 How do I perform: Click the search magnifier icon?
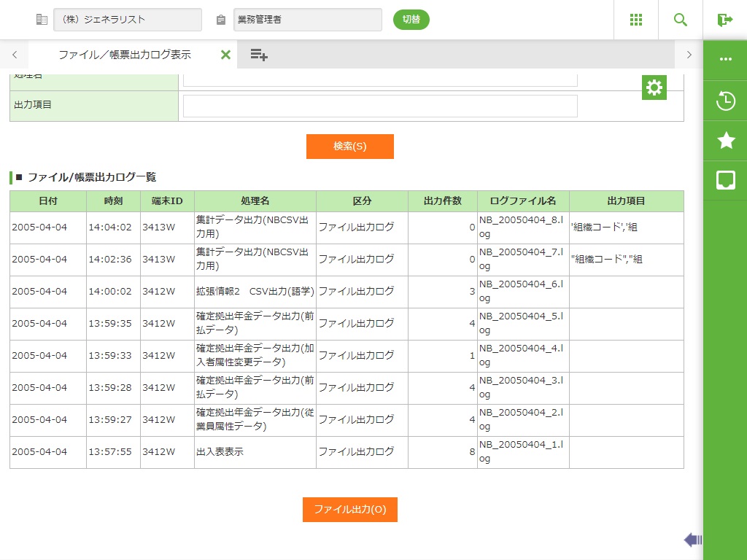(x=681, y=20)
